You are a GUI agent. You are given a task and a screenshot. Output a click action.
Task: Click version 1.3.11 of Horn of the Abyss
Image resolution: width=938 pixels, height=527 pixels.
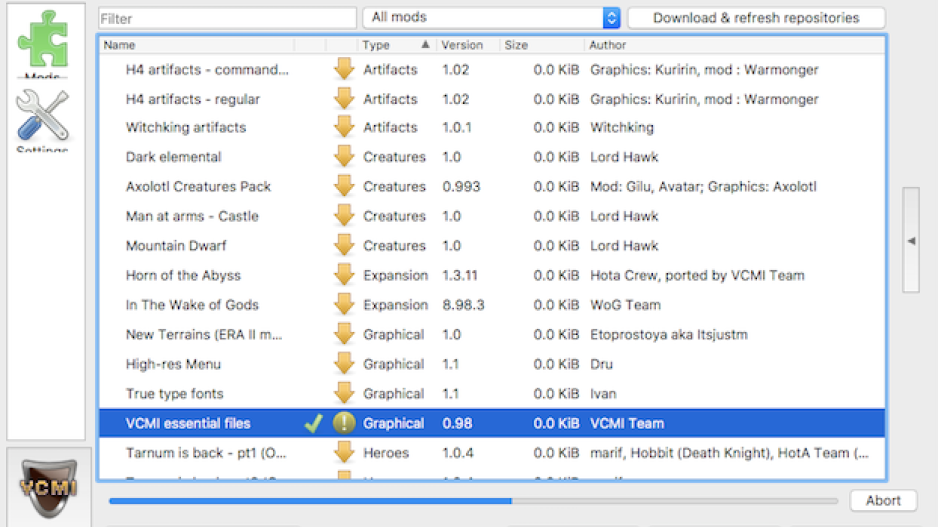click(x=460, y=275)
